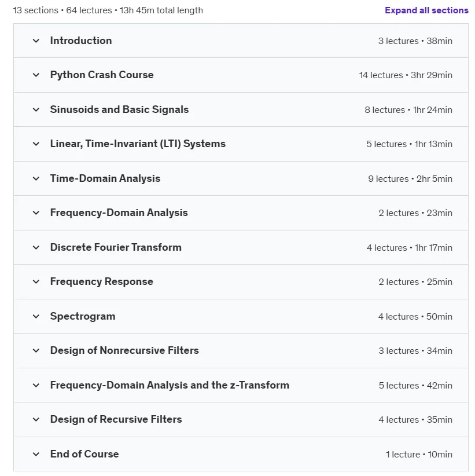Click the Python Crash Course title
This screenshot has width=475, height=476.
point(102,75)
